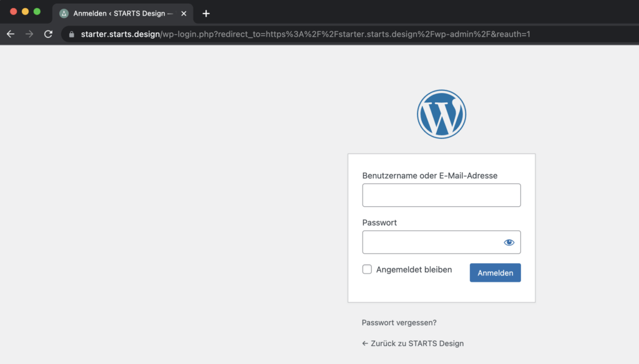Screen dimensions: 639x364
Task: Show password using the eye icon
Action: pos(509,242)
